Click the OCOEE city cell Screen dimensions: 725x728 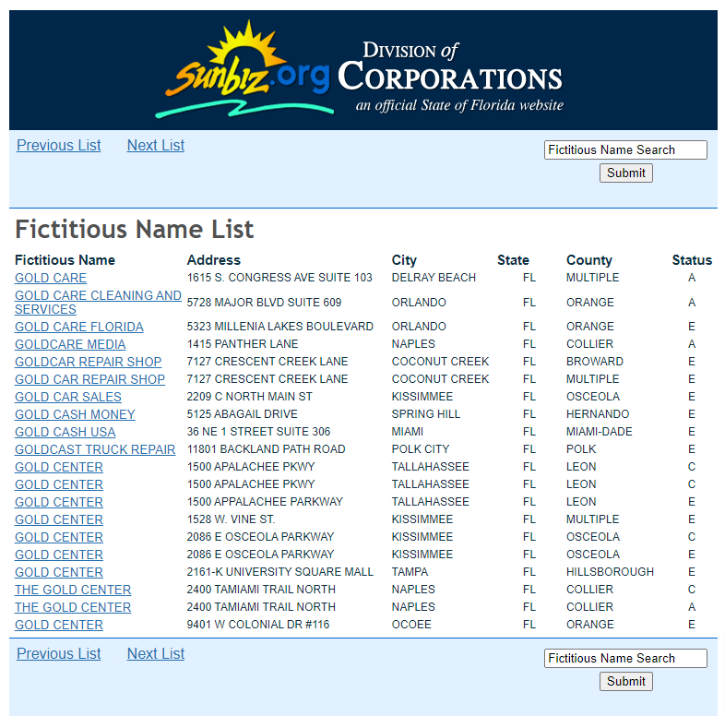(411, 625)
